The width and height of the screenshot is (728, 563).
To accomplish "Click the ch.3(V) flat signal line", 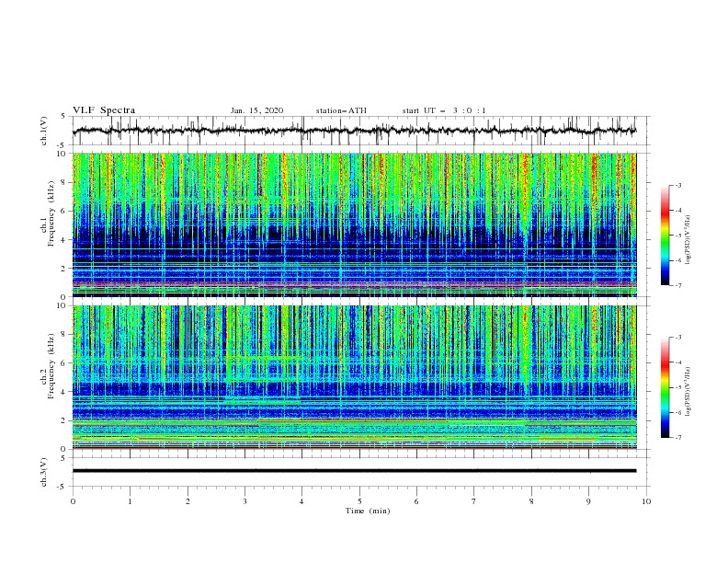I will (x=354, y=471).
